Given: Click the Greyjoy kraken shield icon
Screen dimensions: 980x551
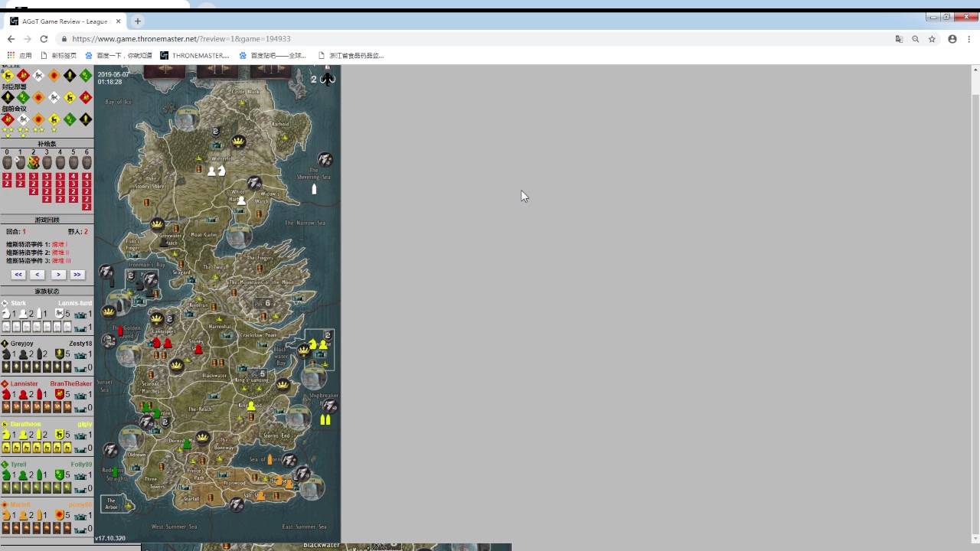Looking at the screenshot, I should (59, 354).
